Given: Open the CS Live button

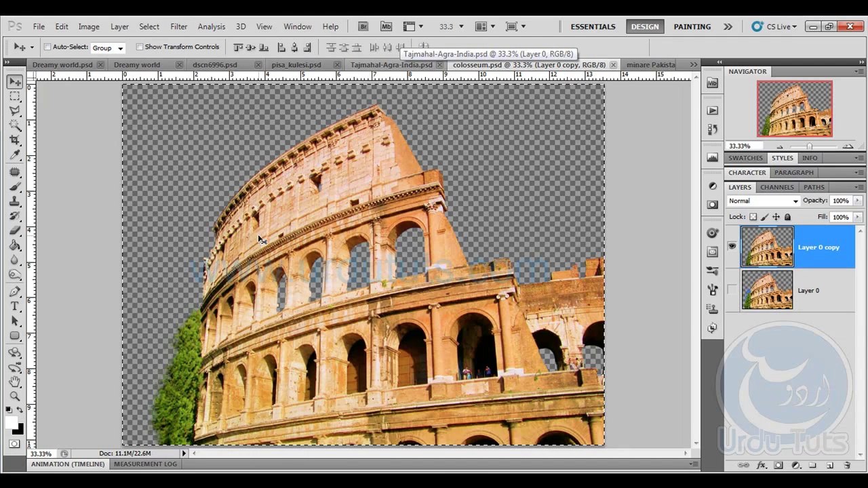Looking at the screenshot, I should pyautogui.click(x=774, y=26).
